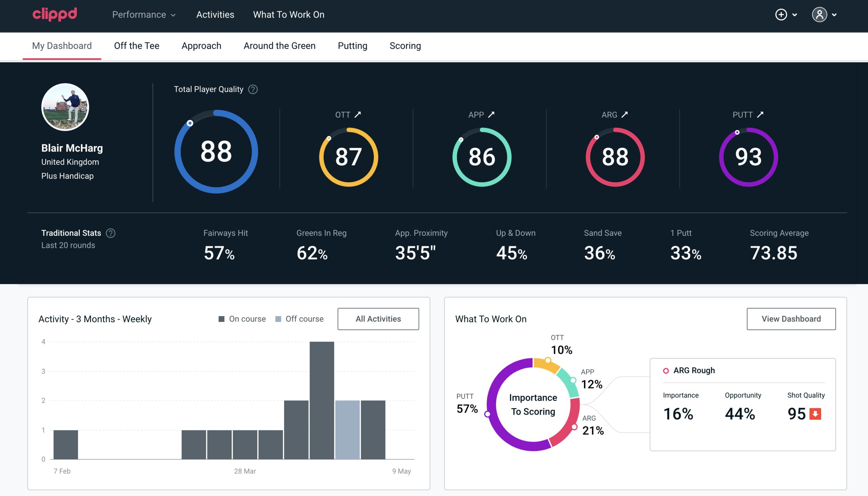Viewport: 868px width, 496px height.
Task: Click the What To Work On navigation link
Action: (x=288, y=14)
